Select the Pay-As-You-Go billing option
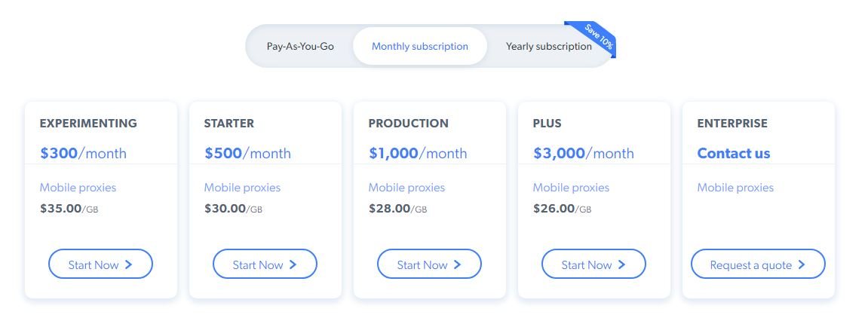 (x=300, y=46)
